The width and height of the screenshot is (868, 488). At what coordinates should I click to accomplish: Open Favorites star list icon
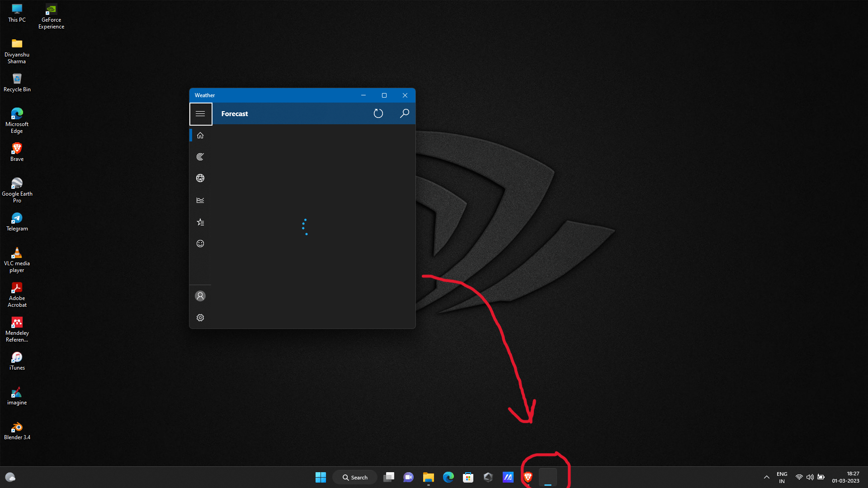pyautogui.click(x=200, y=222)
